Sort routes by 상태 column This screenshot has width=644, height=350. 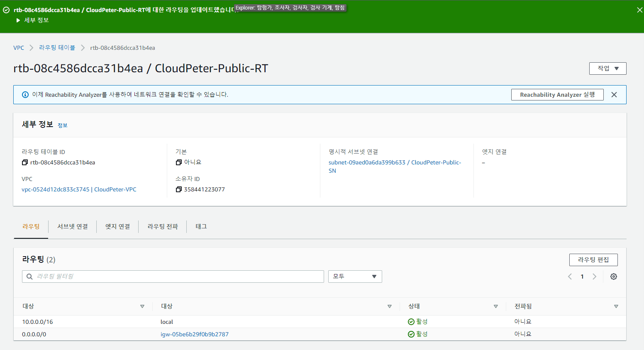pyautogui.click(x=495, y=306)
